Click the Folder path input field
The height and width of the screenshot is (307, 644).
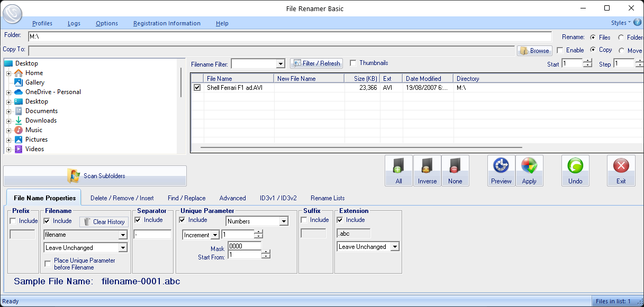289,36
